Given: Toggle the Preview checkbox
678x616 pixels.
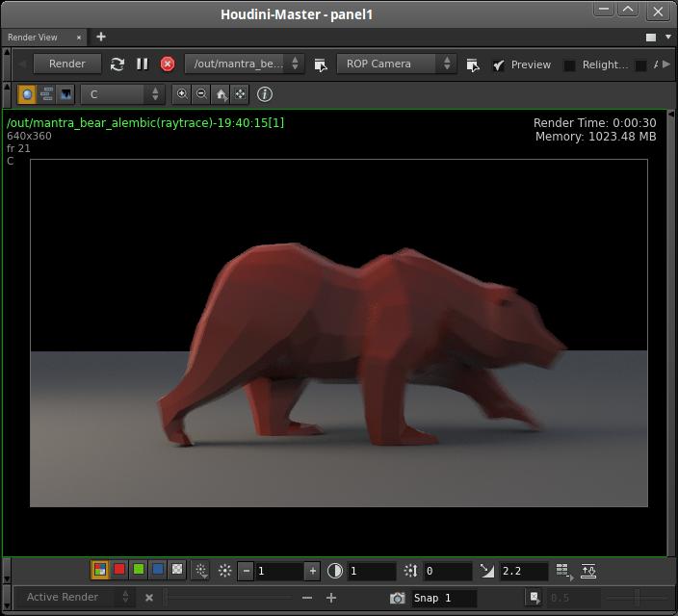Looking at the screenshot, I should 499,64.
